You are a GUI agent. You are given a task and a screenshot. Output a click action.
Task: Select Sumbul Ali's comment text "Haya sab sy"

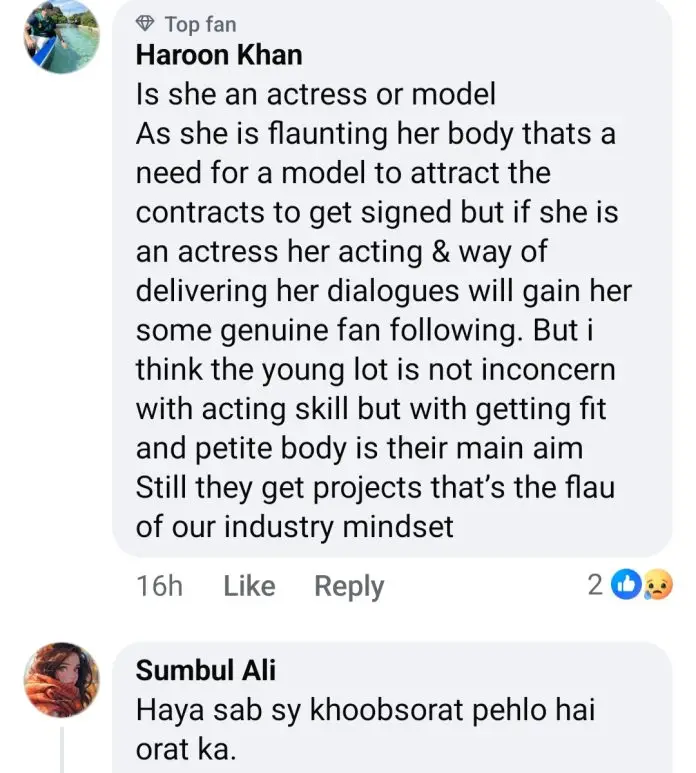point(217,710)
